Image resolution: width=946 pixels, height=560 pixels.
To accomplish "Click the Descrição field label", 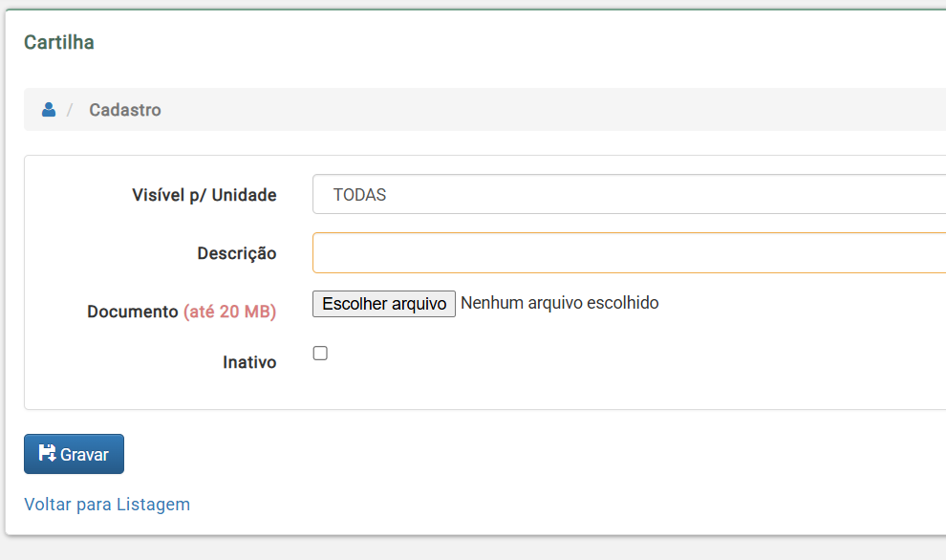I will coord(237,253).
